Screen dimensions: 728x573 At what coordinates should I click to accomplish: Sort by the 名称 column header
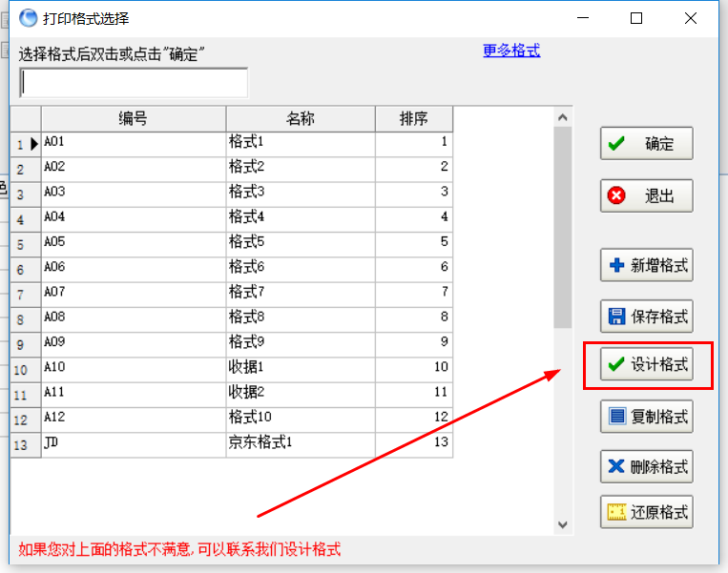click(x=301, y=119)
